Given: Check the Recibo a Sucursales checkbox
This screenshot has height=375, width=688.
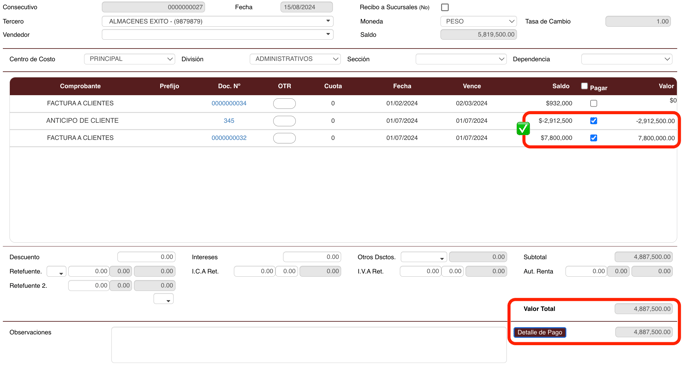Looking at the screenshot, I should click(445, 7).
